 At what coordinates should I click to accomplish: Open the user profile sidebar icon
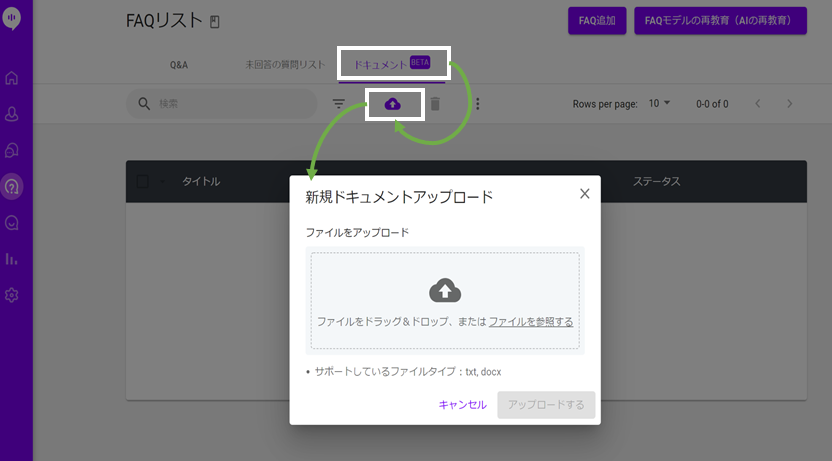point(12,114)
